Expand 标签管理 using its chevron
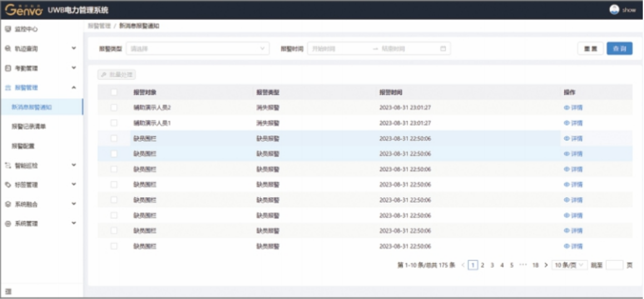This screenshot has width=644, height=299. [x=74, y=184]
